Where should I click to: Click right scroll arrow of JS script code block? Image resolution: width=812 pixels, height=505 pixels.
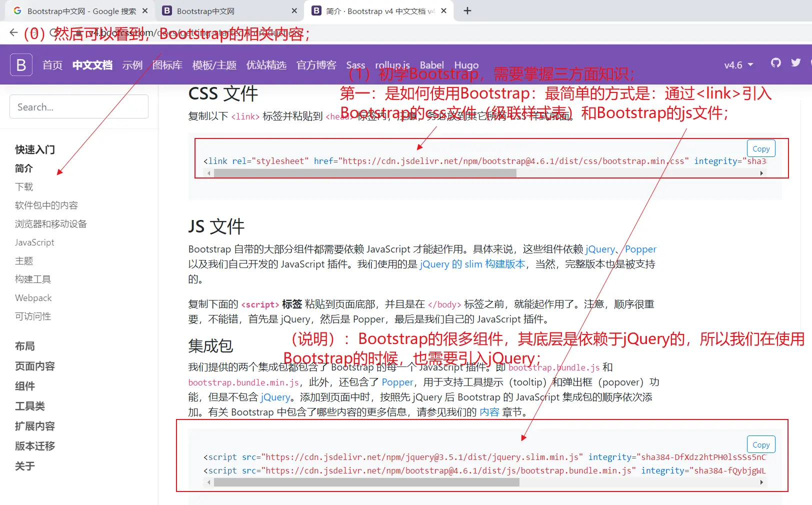click(761, 482)
